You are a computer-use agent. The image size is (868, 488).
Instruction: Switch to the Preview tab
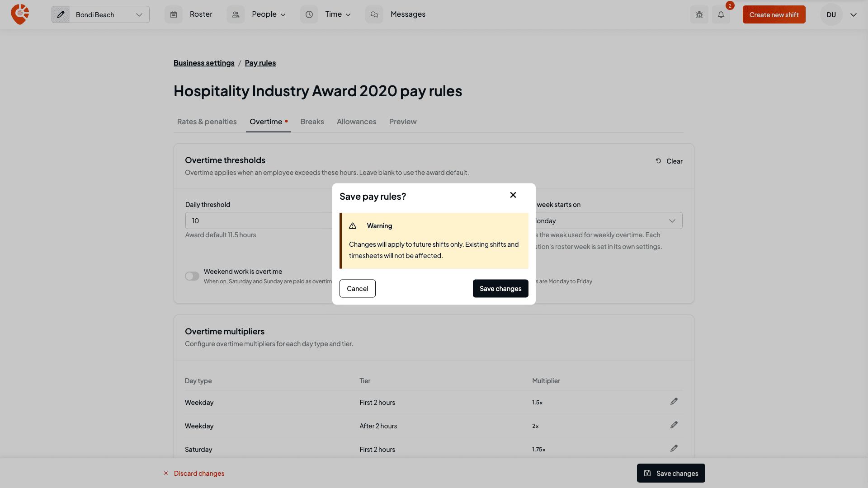[x=403, y=122]
